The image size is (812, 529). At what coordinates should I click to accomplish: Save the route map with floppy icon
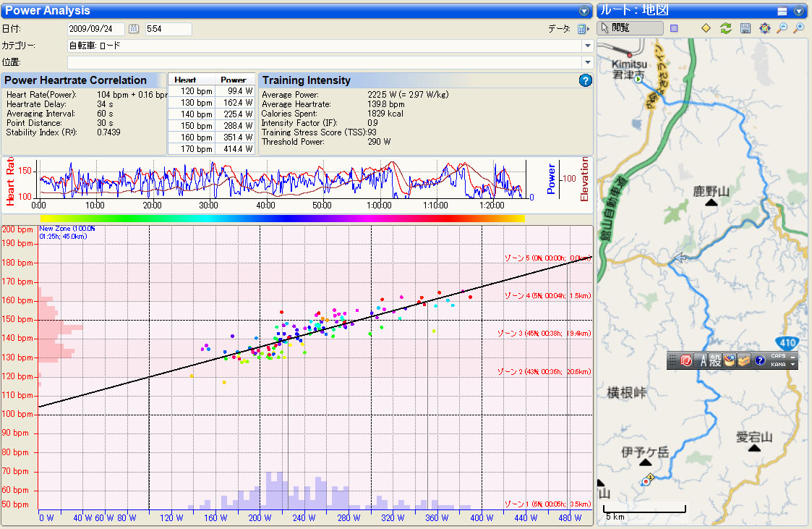pos(745,28)
